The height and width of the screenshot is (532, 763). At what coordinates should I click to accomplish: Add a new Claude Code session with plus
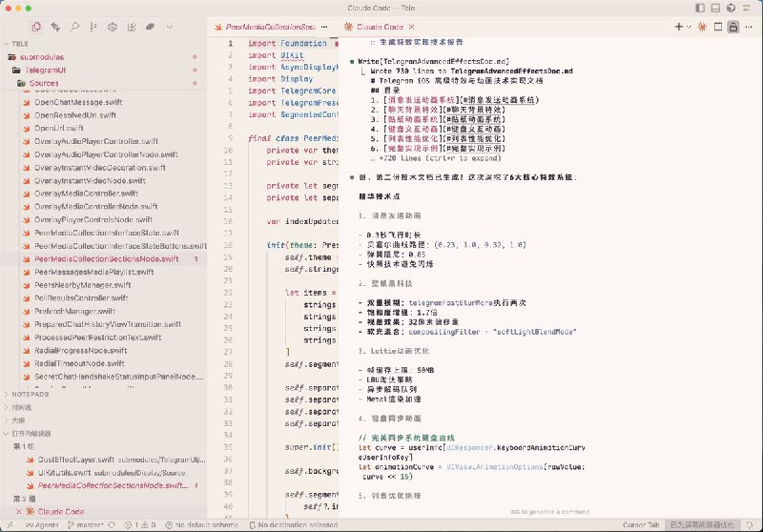679,27
